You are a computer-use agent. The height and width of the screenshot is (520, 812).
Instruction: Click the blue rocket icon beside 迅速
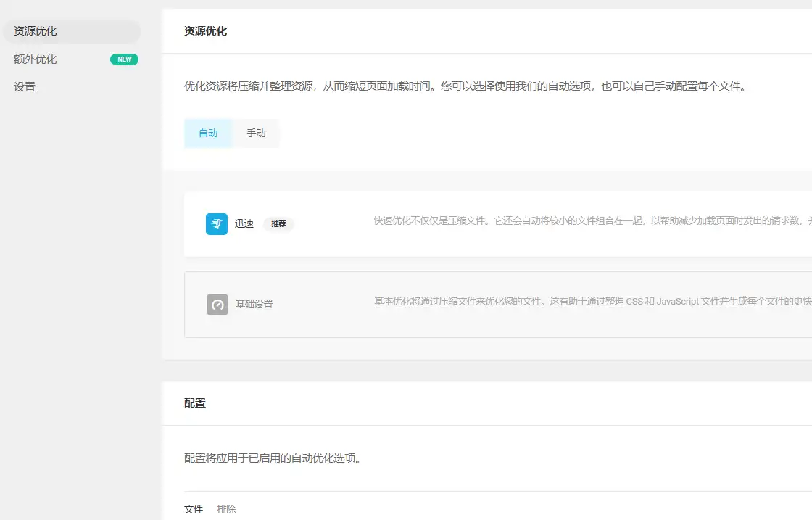[216, 224]
